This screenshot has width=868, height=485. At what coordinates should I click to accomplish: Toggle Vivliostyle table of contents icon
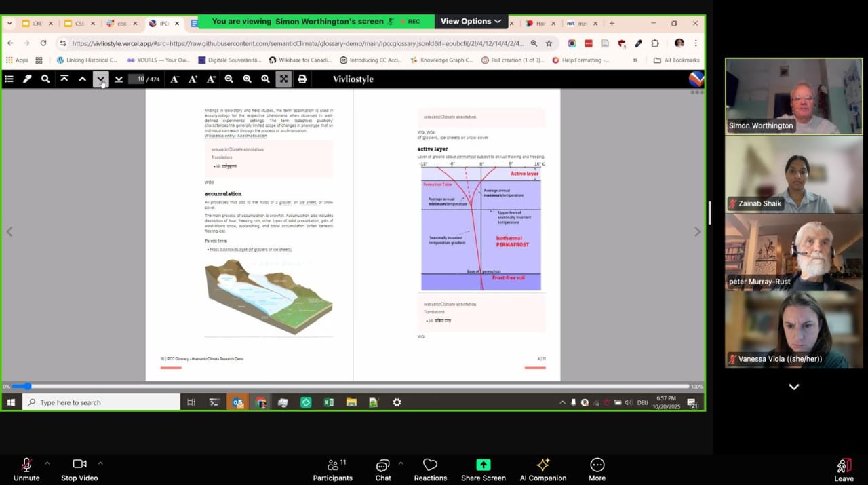pos(9,79)
